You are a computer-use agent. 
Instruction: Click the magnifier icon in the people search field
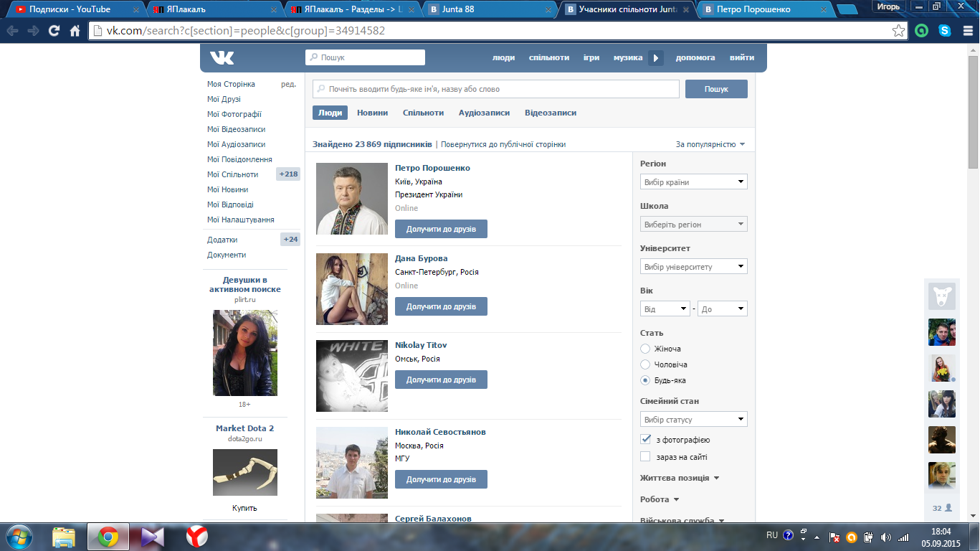coord(321,89)
